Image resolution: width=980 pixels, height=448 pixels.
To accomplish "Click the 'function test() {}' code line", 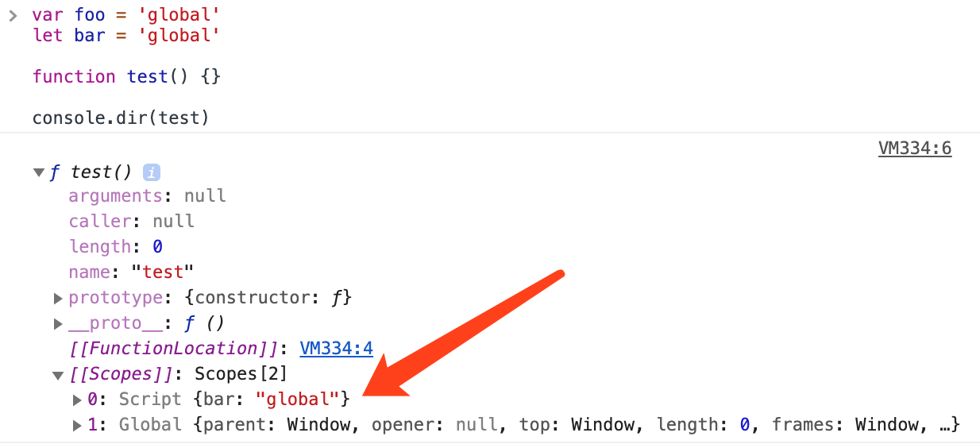I will tap(127, 76).
